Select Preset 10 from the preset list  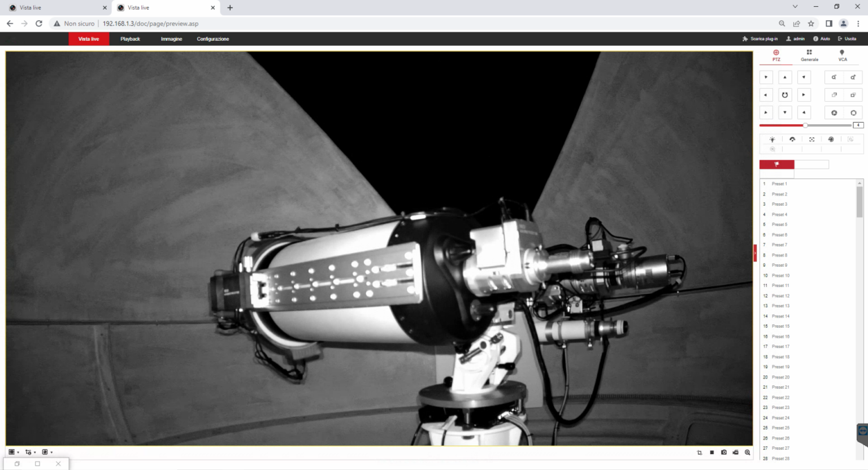click(780, 275)
